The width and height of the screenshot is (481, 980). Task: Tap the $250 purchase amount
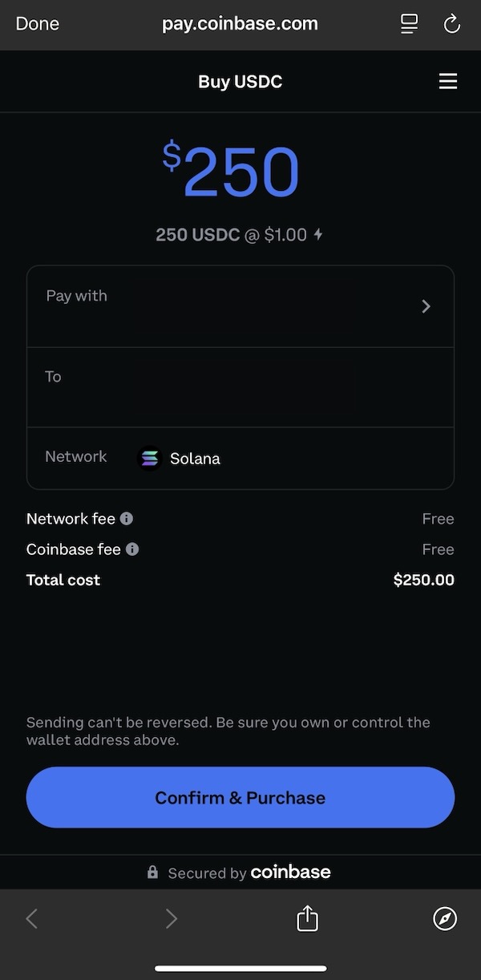coord(231,172)
